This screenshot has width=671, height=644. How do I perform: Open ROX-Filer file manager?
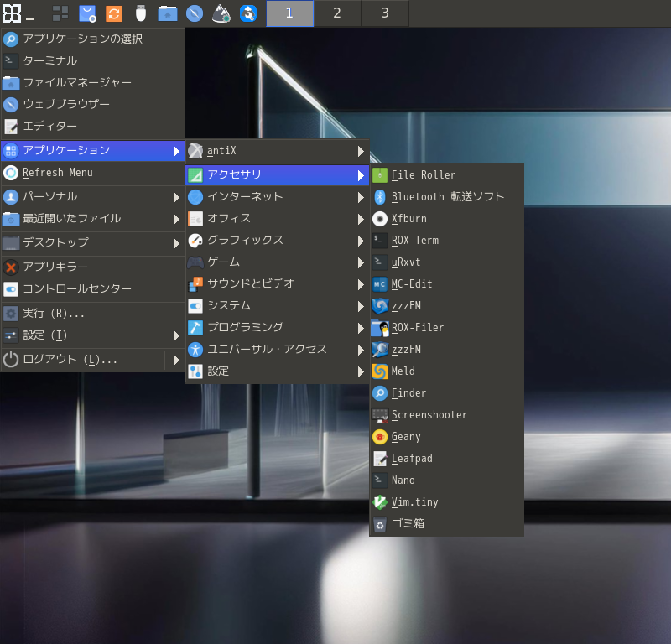(417, 328)
